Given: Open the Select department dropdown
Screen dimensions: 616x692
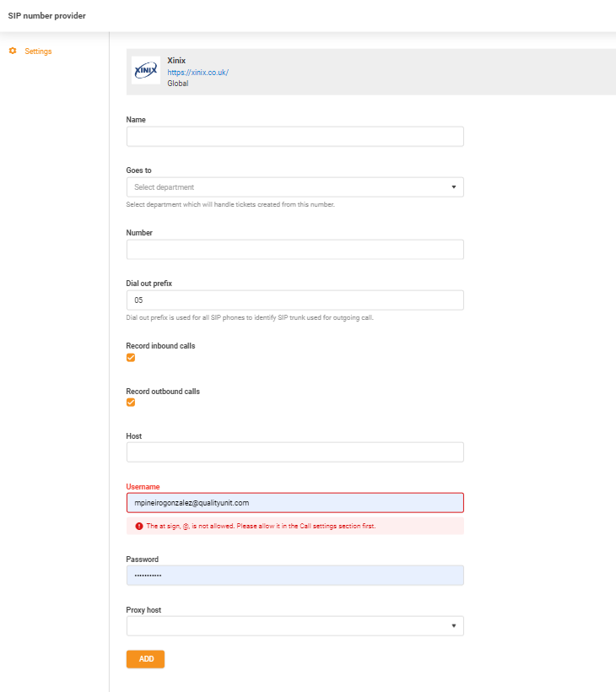Looking at the screenshot, I should pos(294,187).
